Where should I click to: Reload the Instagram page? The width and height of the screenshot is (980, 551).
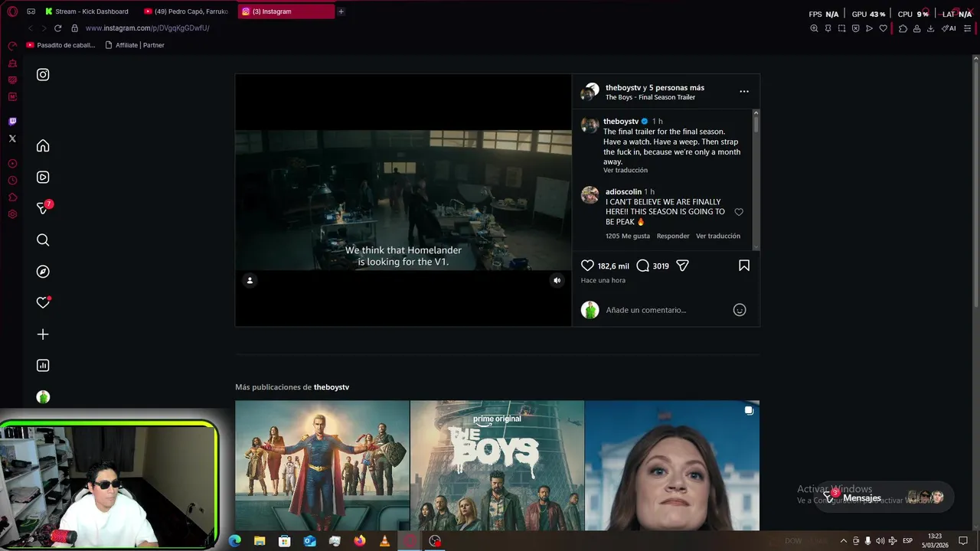[57, 28]
